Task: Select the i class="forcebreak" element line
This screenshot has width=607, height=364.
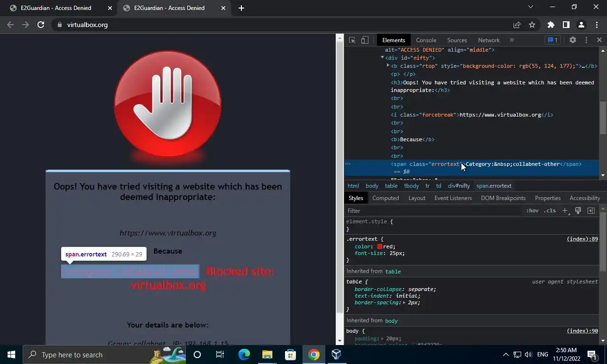Action: pos(472,115)
